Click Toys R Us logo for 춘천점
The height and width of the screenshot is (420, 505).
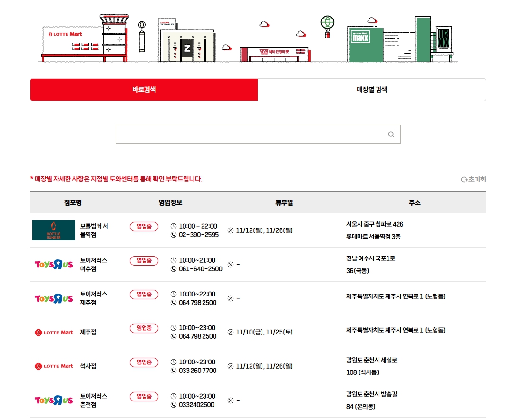point(54,400)
